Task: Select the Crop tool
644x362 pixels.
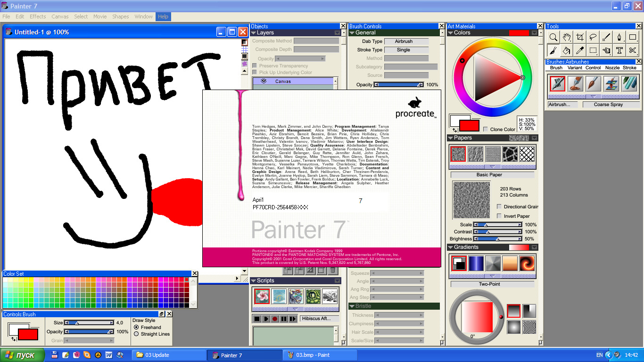Action: pos(580,37)
